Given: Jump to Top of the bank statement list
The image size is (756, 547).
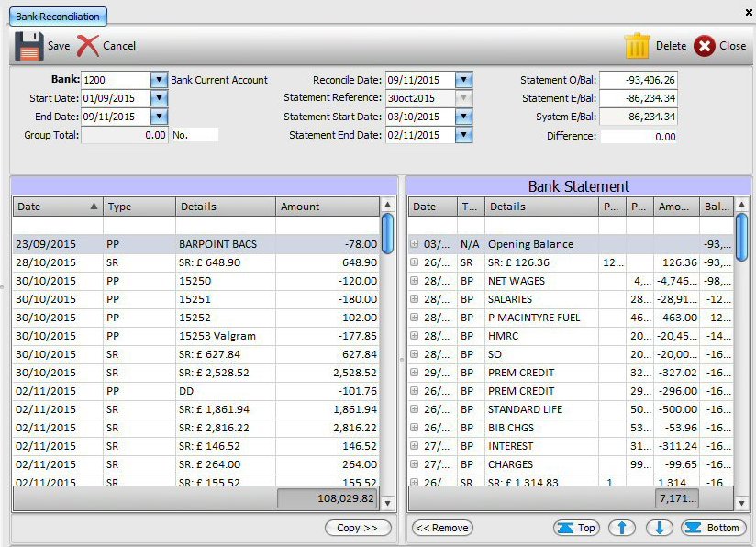Looking at the screenshot, I should [576, 528].
